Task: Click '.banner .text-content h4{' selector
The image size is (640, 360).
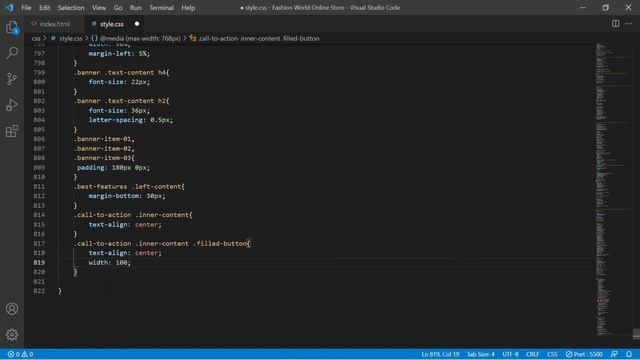Action: [x=122, y=72]
